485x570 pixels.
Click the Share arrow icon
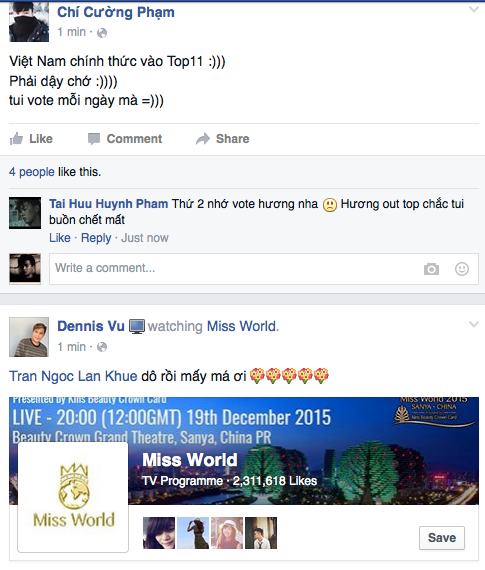(x=203, y=139)
